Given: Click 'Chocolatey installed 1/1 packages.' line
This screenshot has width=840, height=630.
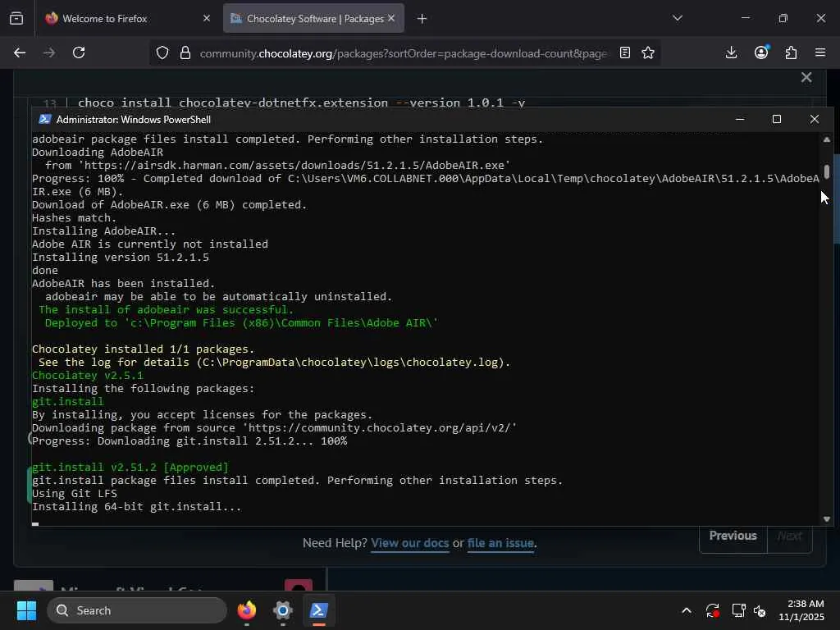Looking at the screenshot, I should coord(143,349).
